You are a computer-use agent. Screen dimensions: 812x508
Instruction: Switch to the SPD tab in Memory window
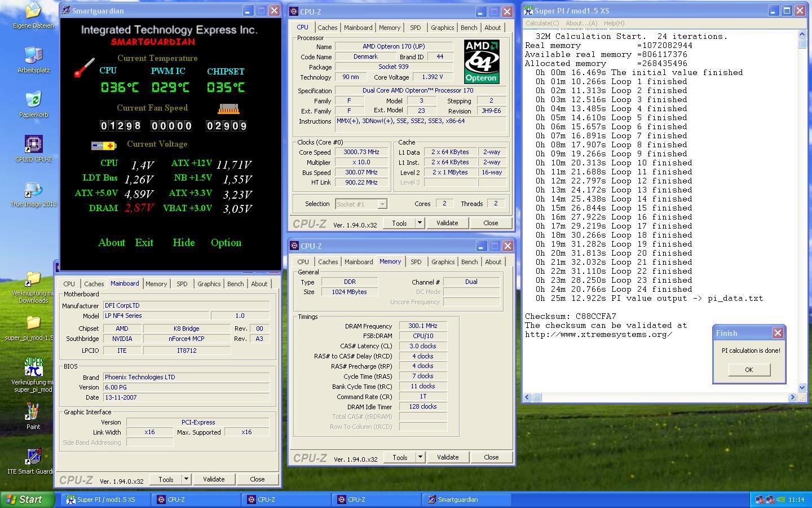pyautogui.click(x=416, y=262)
